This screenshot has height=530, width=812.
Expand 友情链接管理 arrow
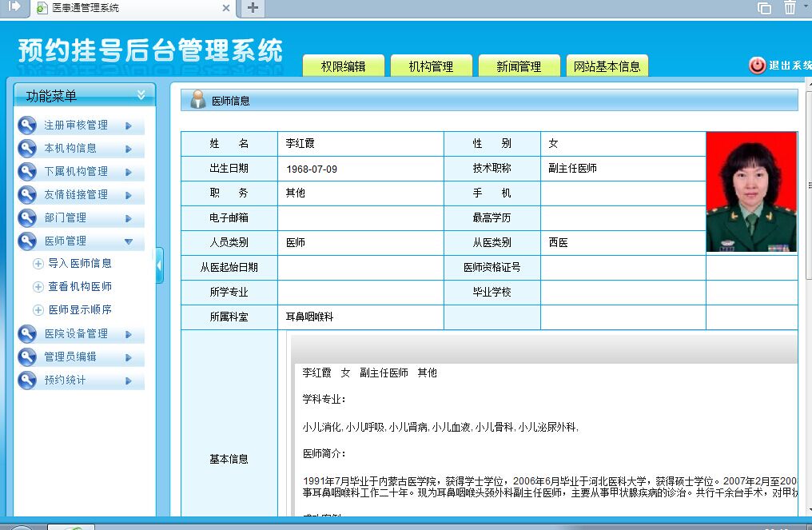(x=129, y=195)
